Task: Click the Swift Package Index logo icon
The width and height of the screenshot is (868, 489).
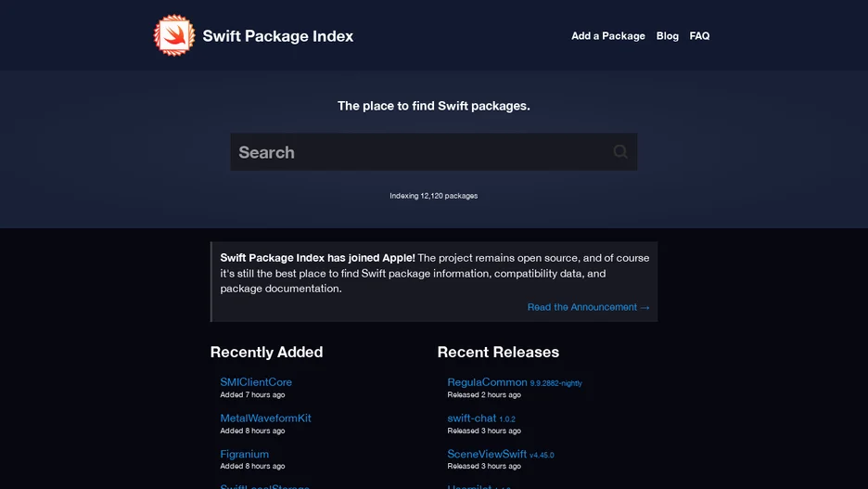Action: pyautogui.click(x=174, y=35)
